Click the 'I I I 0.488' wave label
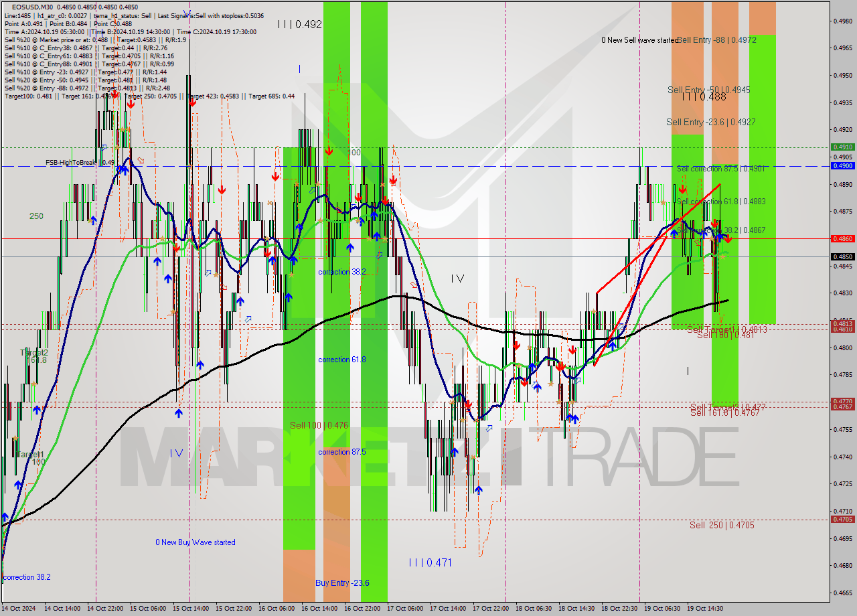Image resolution: width=857 pixels, height=616 pixels. click(x=704, y=96)
